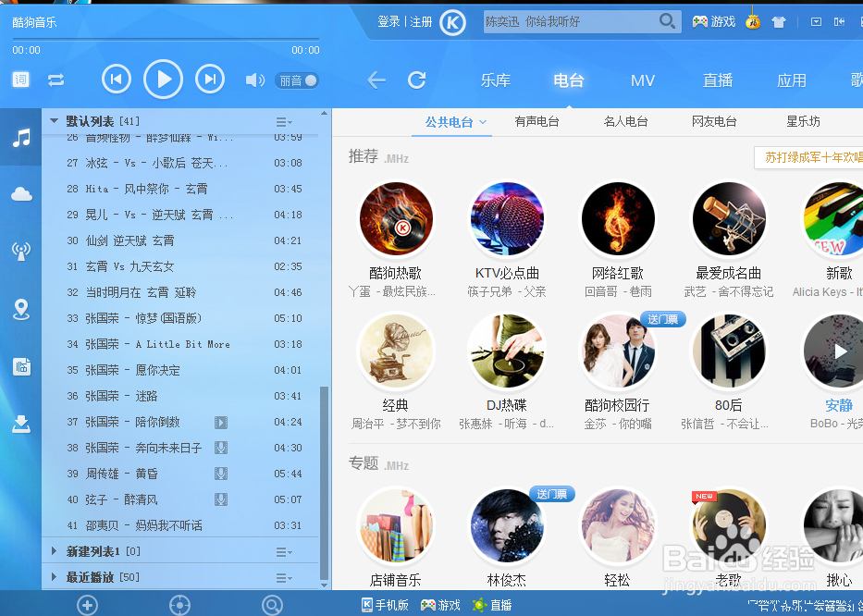Mute the volume by clicking the speaker icon
Screen dimensions: 863x616
[254, 80]
